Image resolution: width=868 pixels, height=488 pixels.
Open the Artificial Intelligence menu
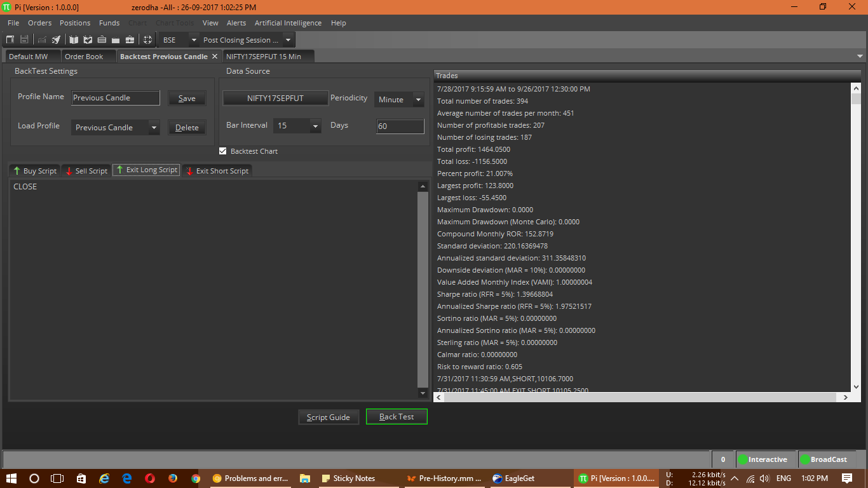point(288,23)
